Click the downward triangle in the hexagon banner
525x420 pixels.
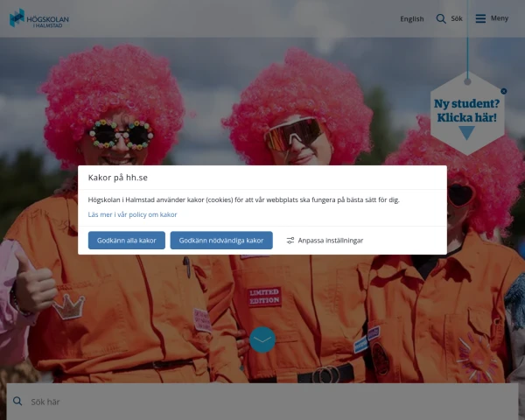pyautogui.click(x=466, y=132)
